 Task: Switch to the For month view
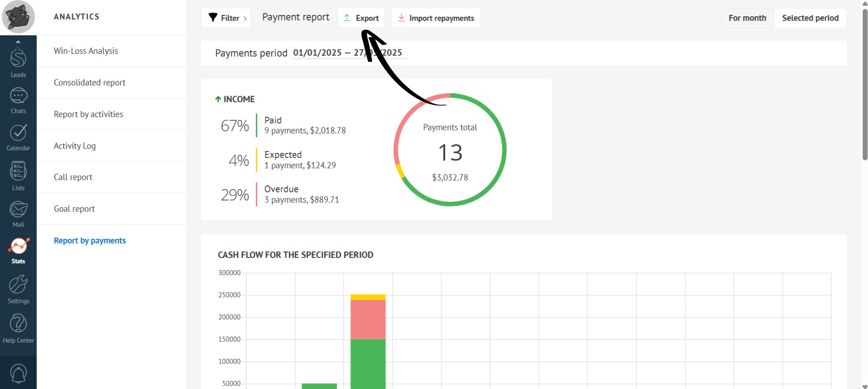pos(747,18)
